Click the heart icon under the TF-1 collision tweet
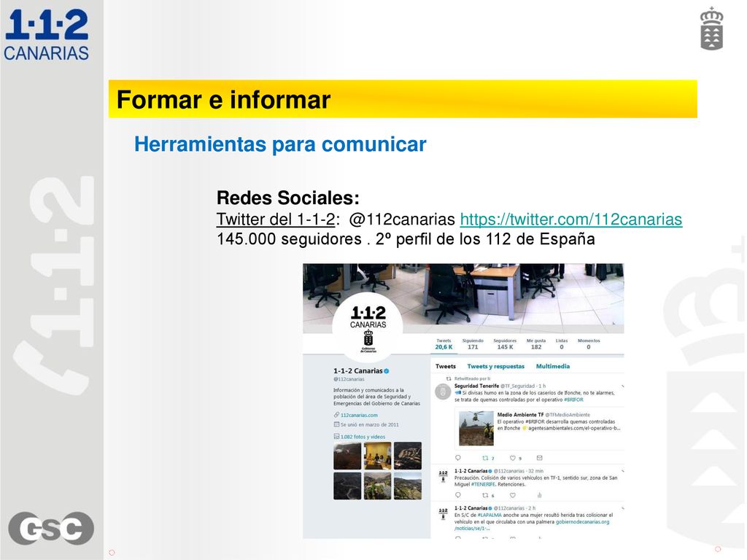Viewport: 747px width, 560px height. [513, 495]
